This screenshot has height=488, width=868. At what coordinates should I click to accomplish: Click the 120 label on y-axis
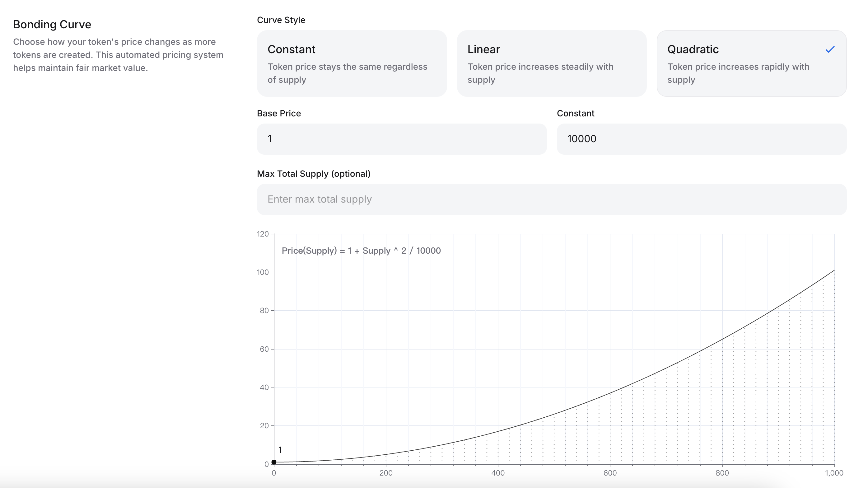pyautogui.click(x=263, y=234)
